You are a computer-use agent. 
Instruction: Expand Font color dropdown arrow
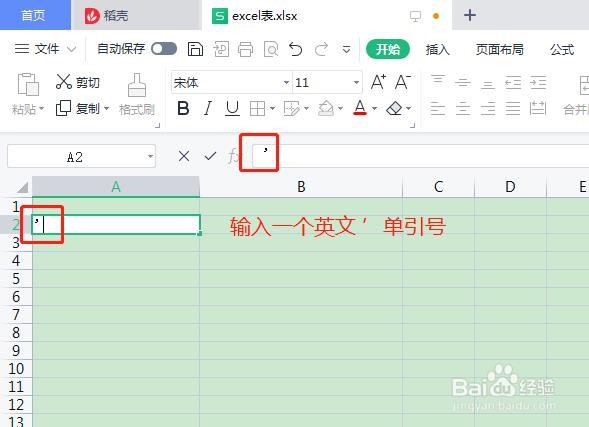pos(375,109)
